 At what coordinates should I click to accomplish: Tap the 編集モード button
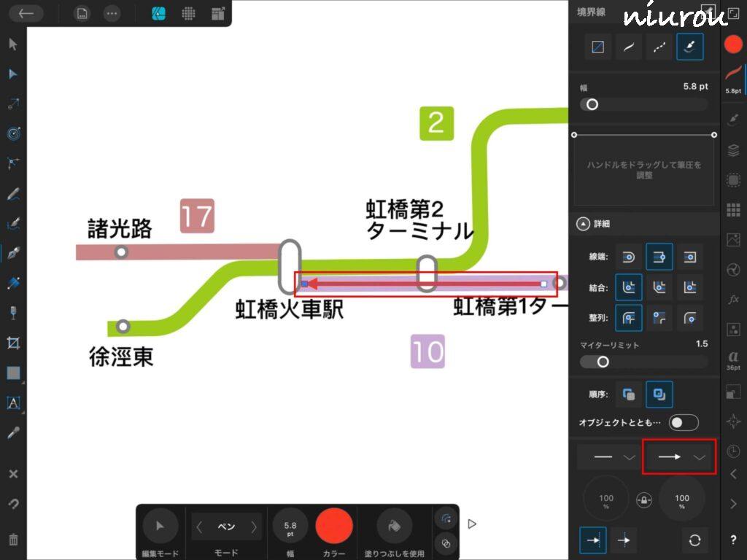coord(160,526)
